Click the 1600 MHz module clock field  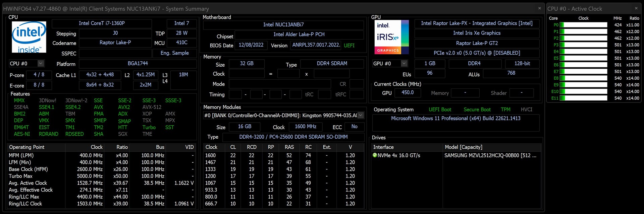(x=306, y=127)
